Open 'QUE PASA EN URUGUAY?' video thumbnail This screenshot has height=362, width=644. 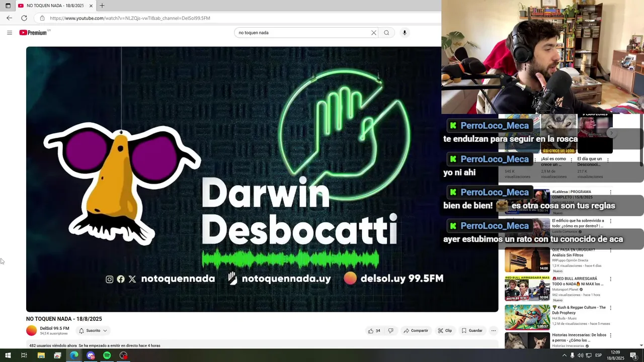pos(527,260)
